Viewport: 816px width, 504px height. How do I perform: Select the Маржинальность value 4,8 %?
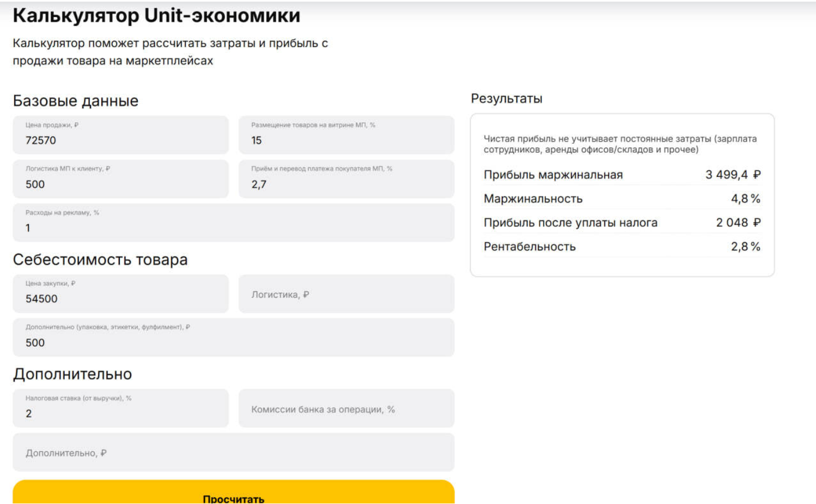point(745,199)
